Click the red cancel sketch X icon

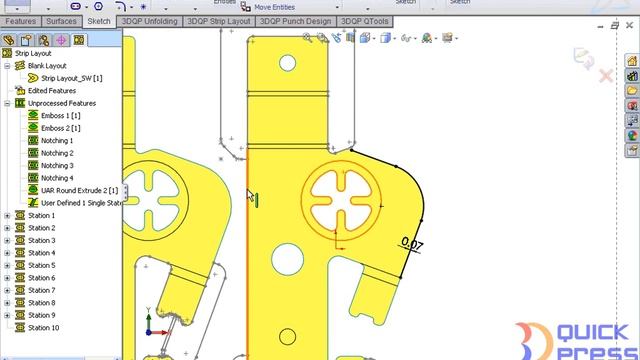point(606,76)
